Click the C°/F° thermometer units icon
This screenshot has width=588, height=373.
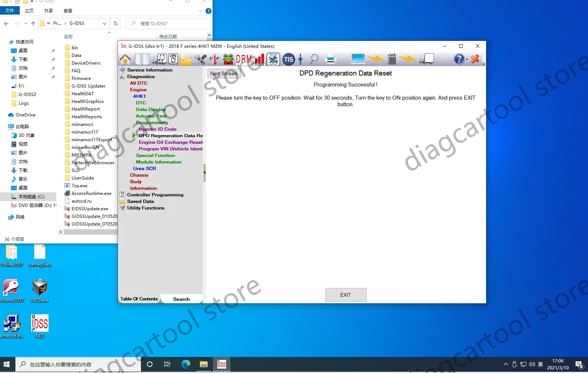(215, 59)
